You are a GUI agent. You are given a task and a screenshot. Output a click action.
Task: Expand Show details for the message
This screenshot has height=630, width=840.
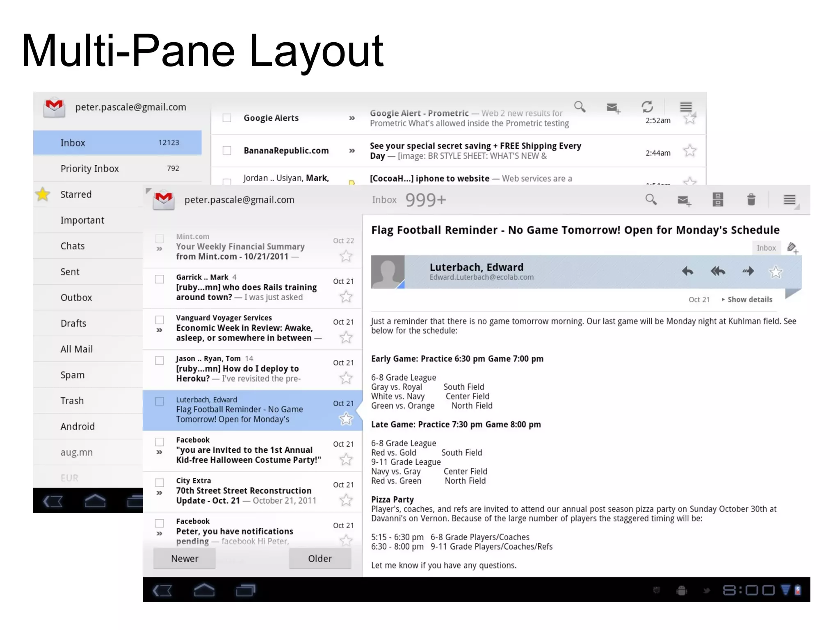click(x=747, y=300)
